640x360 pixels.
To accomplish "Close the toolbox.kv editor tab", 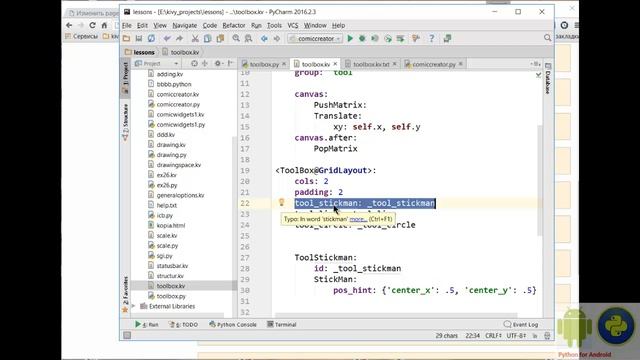I will tap(335, 64).
